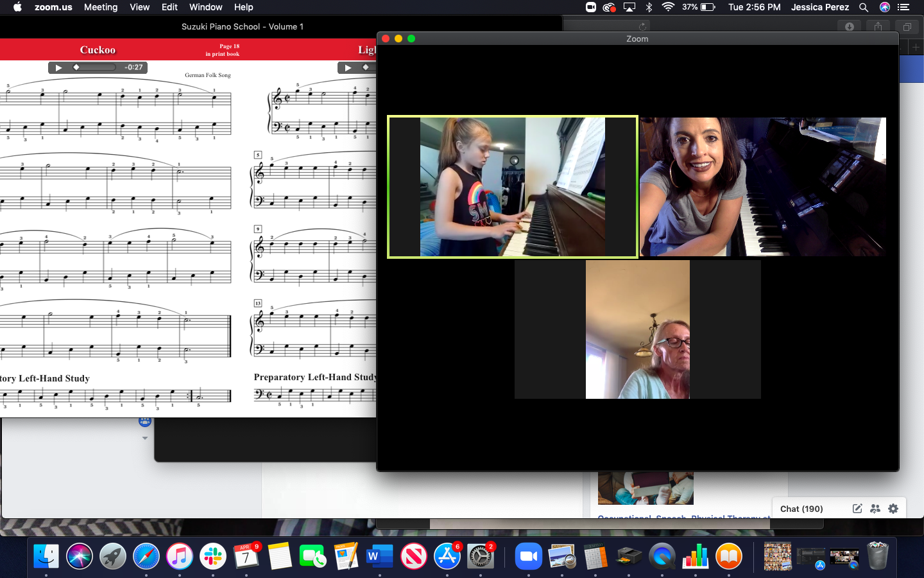Play the second song's audio track
The image size is (924, 578).
coord(348,67)
